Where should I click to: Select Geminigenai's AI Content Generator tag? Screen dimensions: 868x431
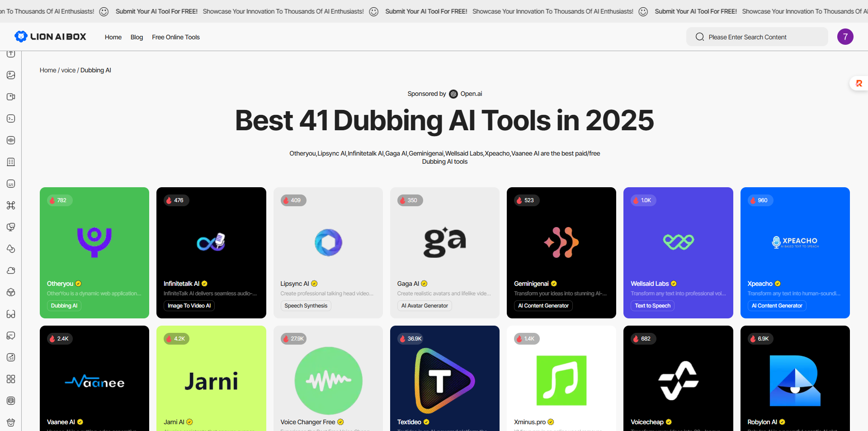(543, 306)
